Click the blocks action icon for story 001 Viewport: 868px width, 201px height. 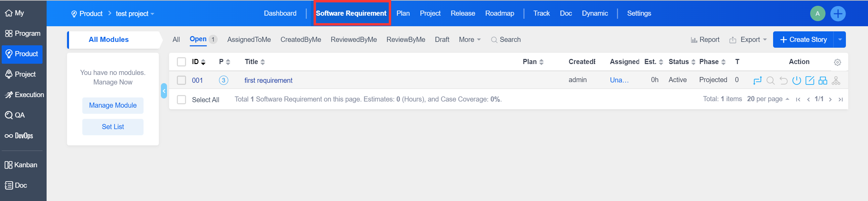click(823, 81)
